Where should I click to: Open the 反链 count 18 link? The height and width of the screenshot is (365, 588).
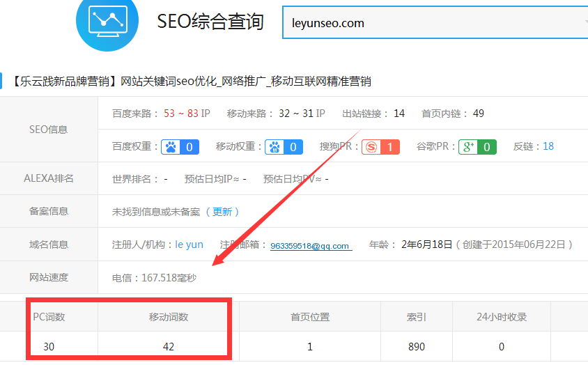point(548,146)
